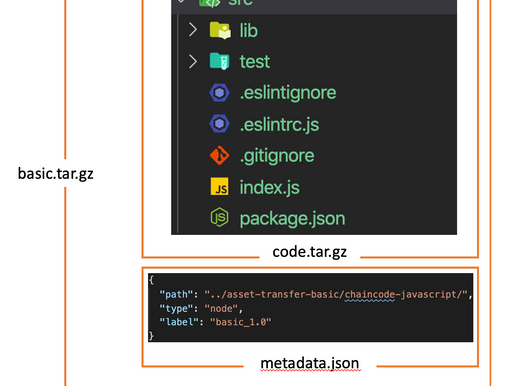Click the .eslintrc.js ESLint icon
The width and height of the screenshot is (514, 386).
pos(219,124)
